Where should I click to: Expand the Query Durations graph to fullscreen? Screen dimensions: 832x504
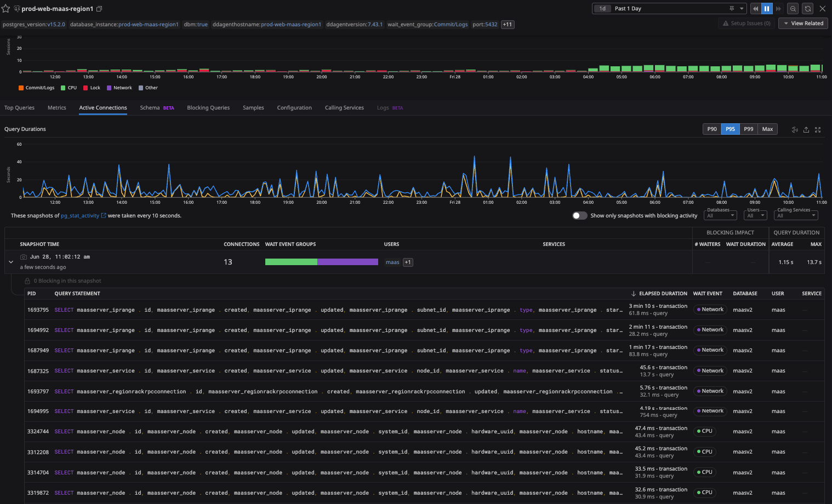818,130
